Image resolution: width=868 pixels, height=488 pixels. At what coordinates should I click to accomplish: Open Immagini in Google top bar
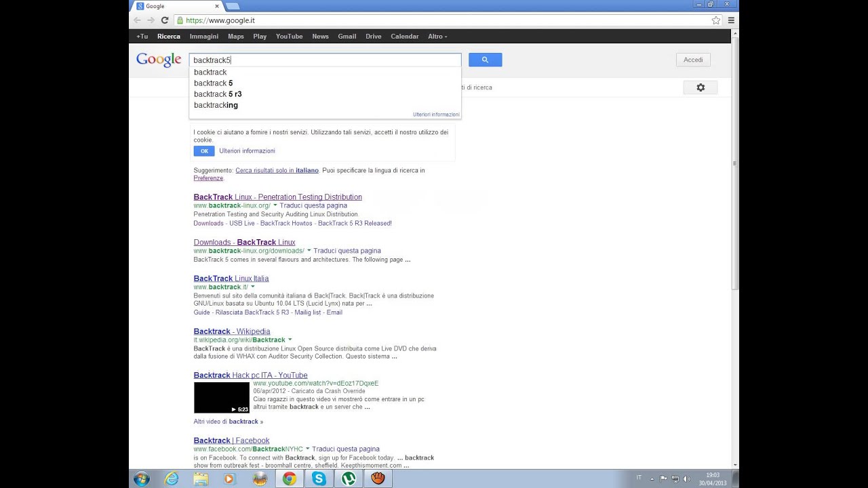[x=204, y=37]
